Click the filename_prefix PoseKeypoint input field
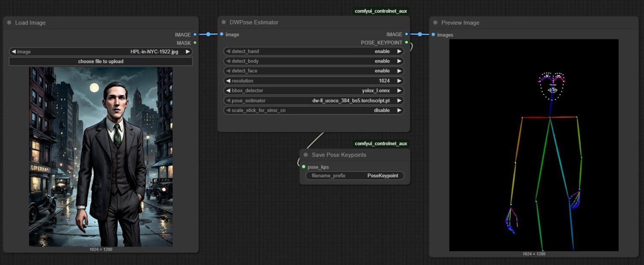The width and height of the screenshot is (644, 265). pyautogui.click(x=354, y=176)
